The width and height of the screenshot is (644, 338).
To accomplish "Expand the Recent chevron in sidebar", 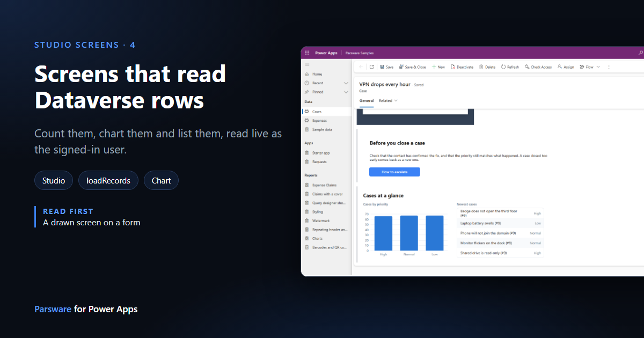I will pos(346,83).
